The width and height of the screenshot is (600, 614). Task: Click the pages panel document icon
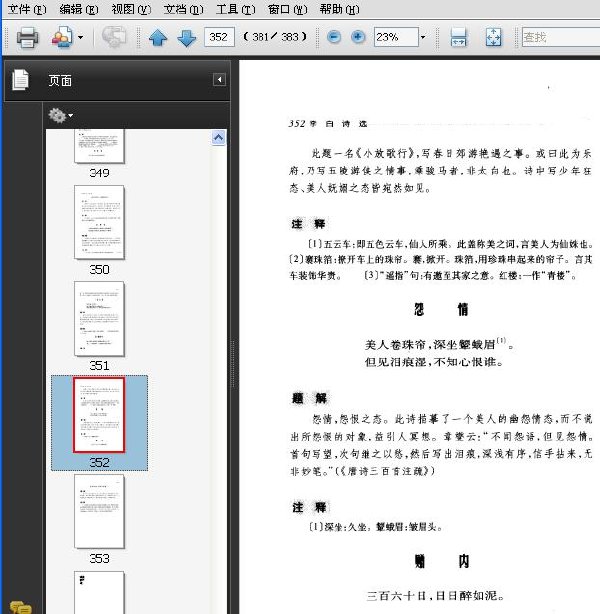point(20,80)
